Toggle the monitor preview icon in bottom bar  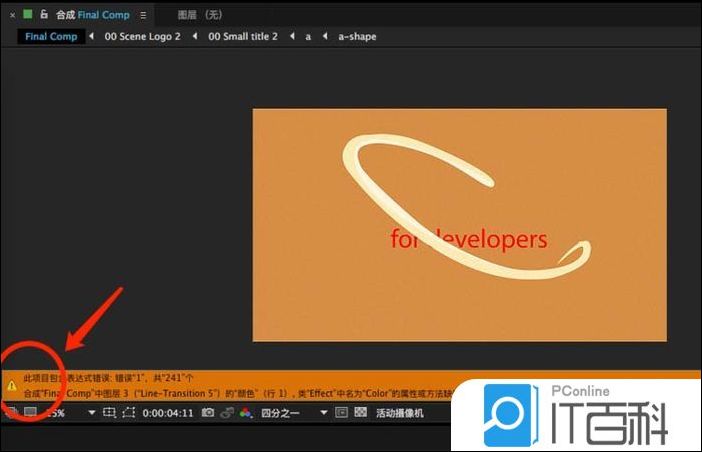click(30, 412)
